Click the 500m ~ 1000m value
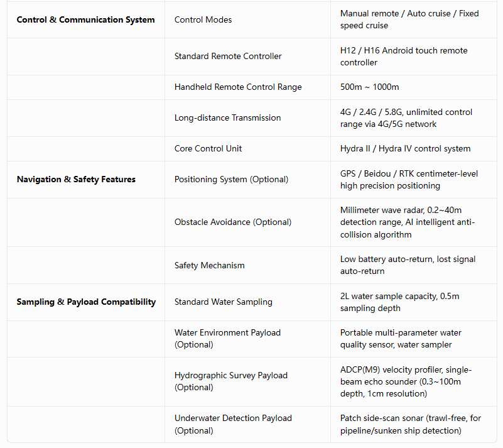The image size is (503, 448). [369, 87]
